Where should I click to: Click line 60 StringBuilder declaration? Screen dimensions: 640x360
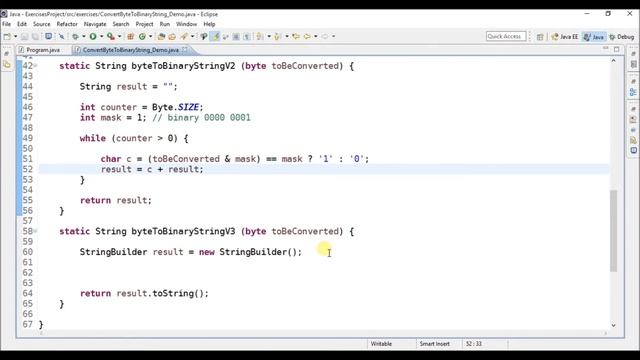pos(191,252)
